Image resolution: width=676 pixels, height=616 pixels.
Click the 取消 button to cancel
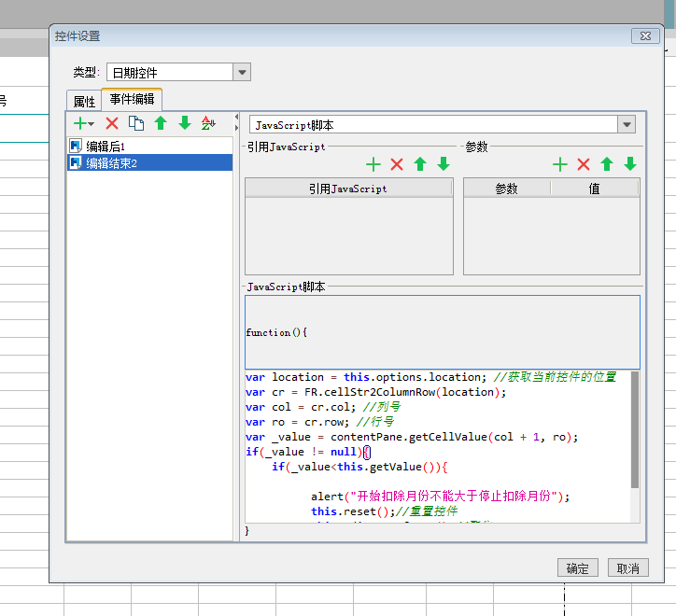[x=628, y=568]
